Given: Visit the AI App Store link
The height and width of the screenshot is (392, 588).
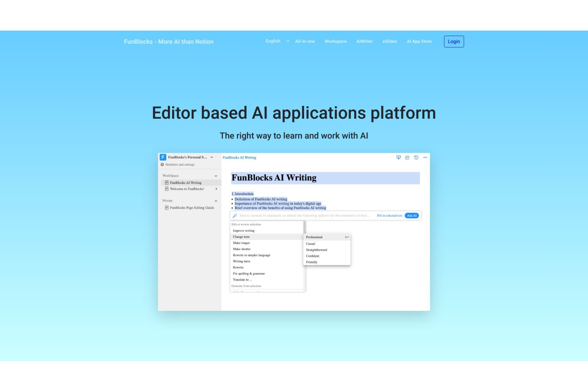Looking at the screenshot, I should click(419, 41).
